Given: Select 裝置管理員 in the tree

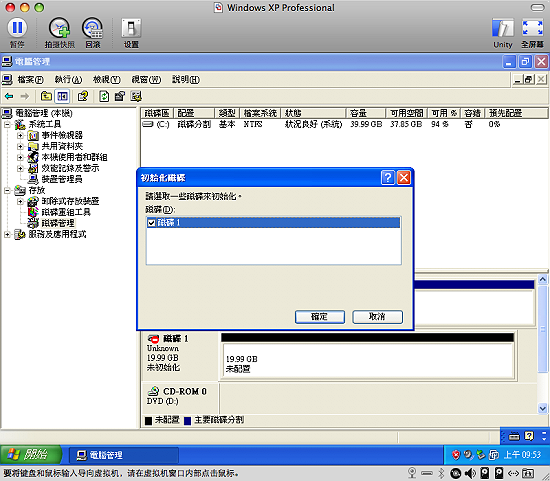Looking at the screenshot, I should point(62,179).
